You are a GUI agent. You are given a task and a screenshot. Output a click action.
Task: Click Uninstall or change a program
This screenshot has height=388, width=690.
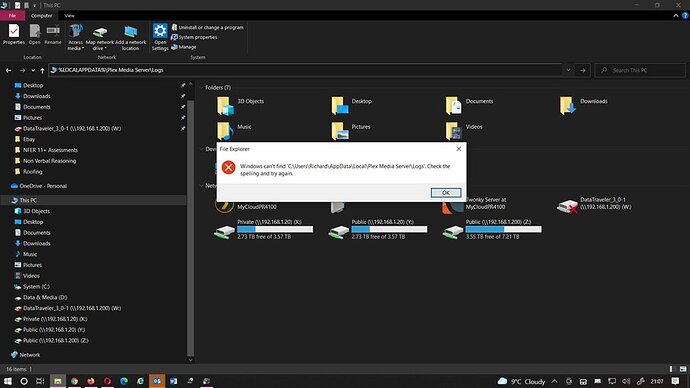[207, 27]
